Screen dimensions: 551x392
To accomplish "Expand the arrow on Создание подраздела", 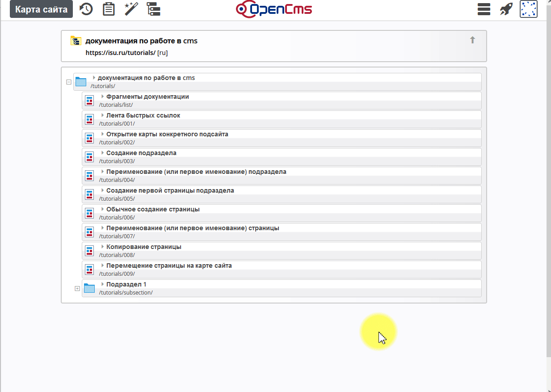I will coord(102,152).
